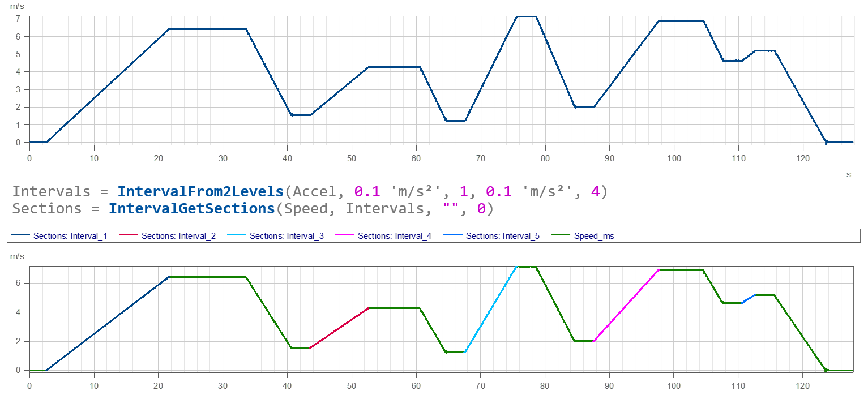The width and height of the screenshot is (868, 395).
Task: Click the IntervalGetSections function name
Action: point(191,208)
